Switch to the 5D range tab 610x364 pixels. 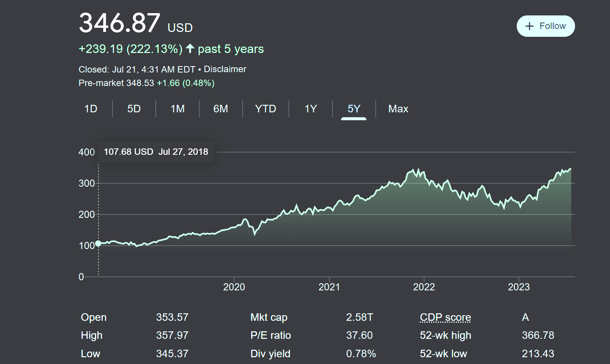point(134,109)
